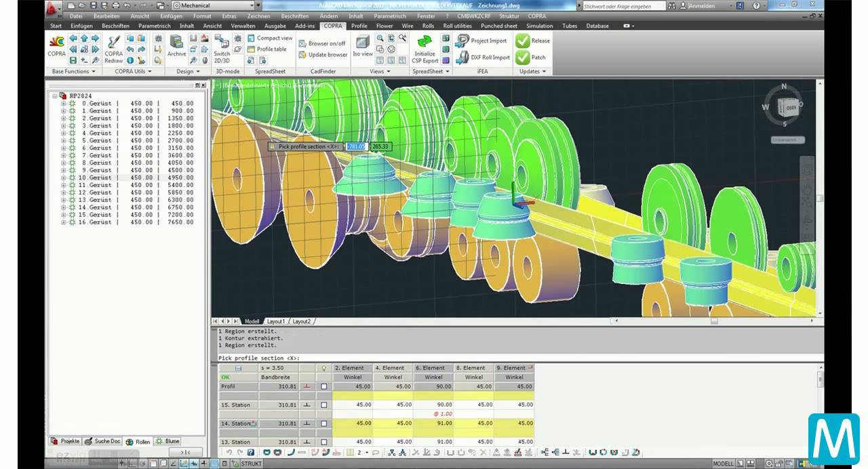Toggle the 13. Station checkbox
The height and width of the screenshot is (469, 868).
(x=323, y=442)
